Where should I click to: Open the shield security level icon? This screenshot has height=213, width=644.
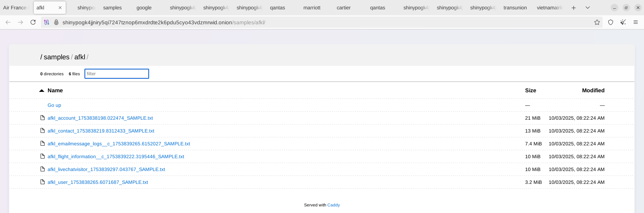click(x=611, y=22)
